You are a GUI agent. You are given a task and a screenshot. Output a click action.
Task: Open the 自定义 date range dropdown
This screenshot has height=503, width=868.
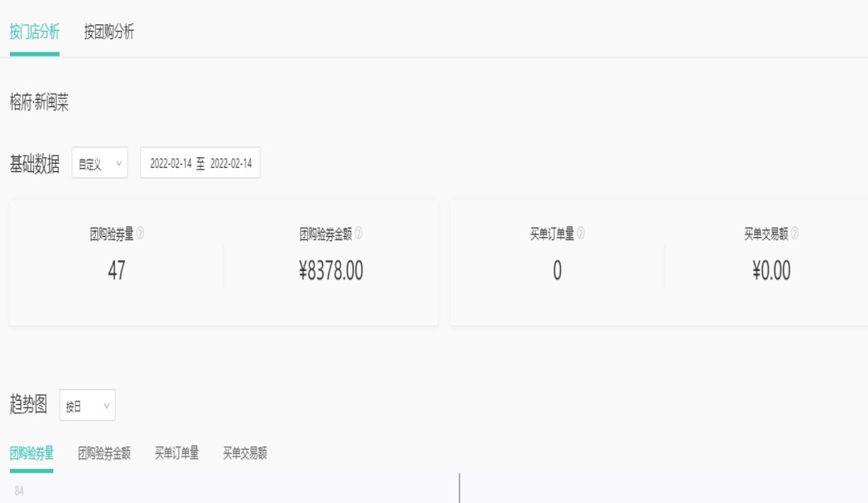[x=100, y=164]
